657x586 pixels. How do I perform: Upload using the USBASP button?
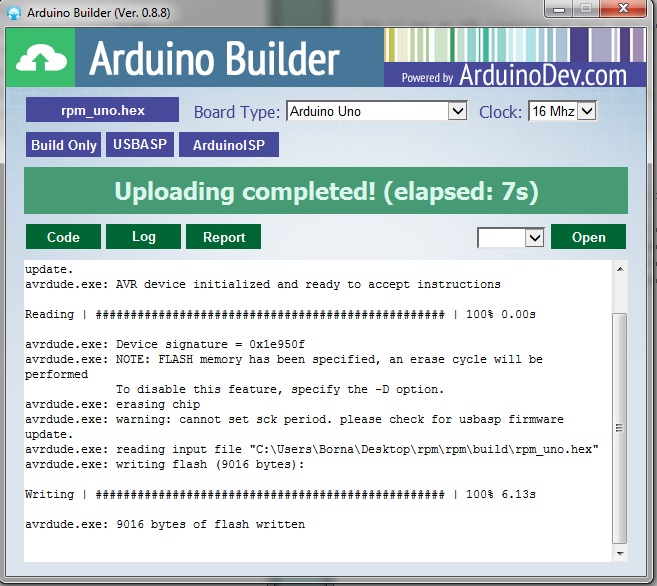point(140,145)
